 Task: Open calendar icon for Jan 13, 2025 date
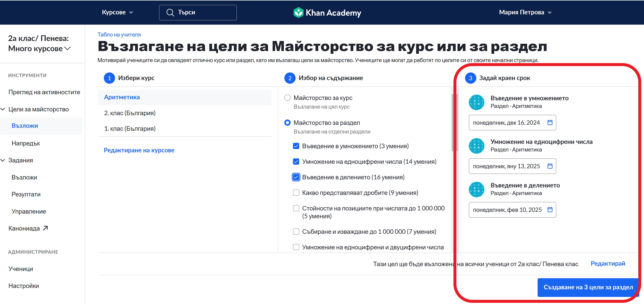[550, 166]
